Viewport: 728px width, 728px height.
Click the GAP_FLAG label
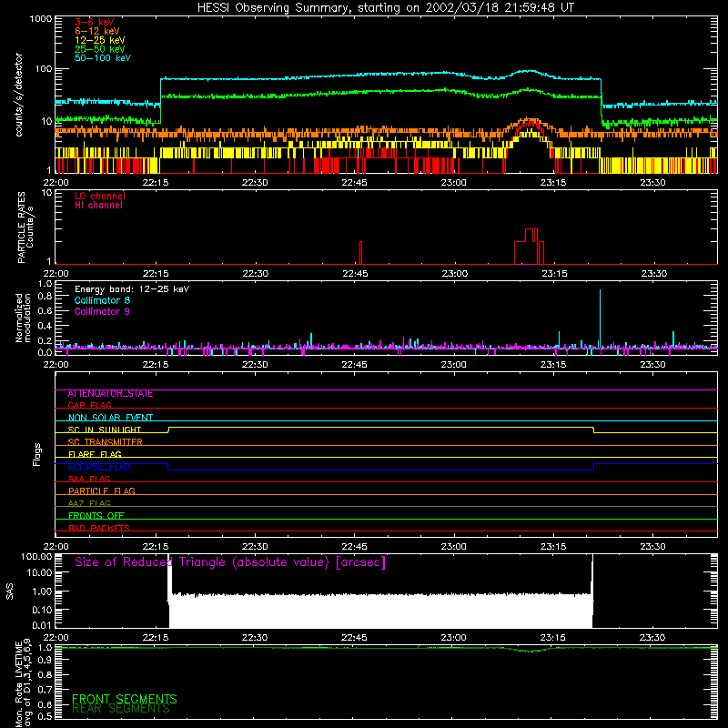pyautogui.click(x=89, y=405)
